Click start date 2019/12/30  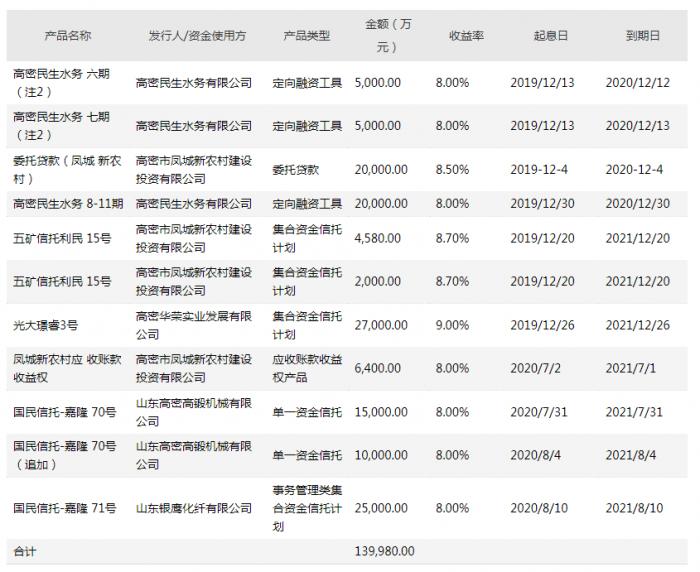click(x=542, y=204)
